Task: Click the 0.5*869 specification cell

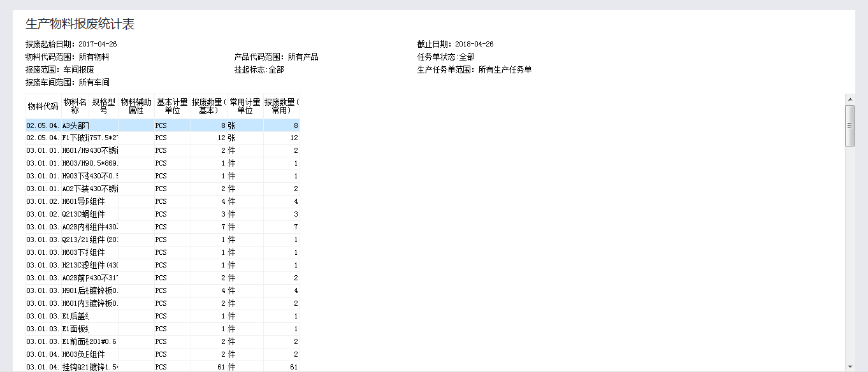Action: [104, 163]
